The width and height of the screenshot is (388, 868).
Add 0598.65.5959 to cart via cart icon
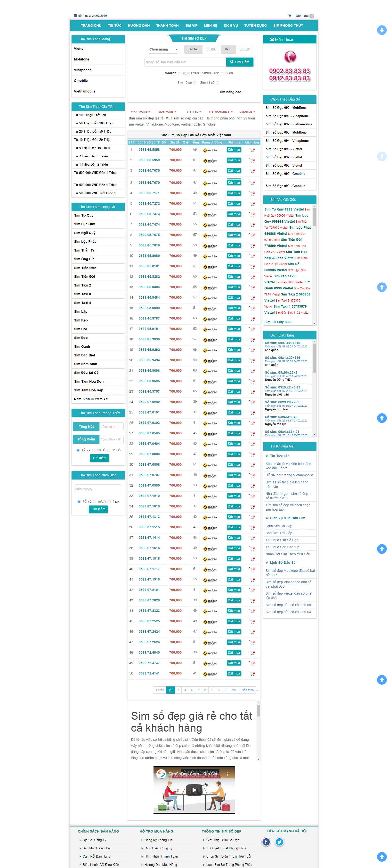click(252, 160)
